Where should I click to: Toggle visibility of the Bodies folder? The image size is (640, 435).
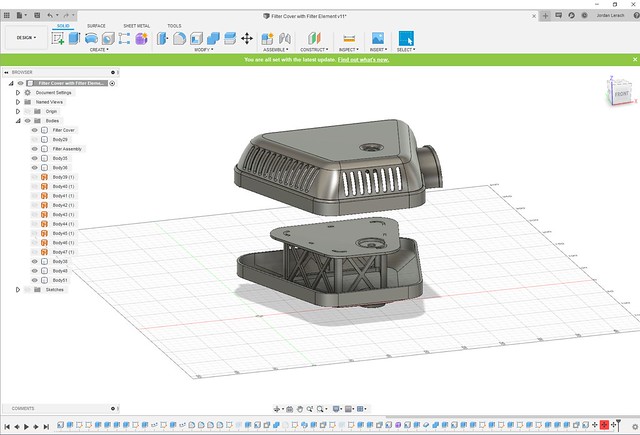pos(28,121)
